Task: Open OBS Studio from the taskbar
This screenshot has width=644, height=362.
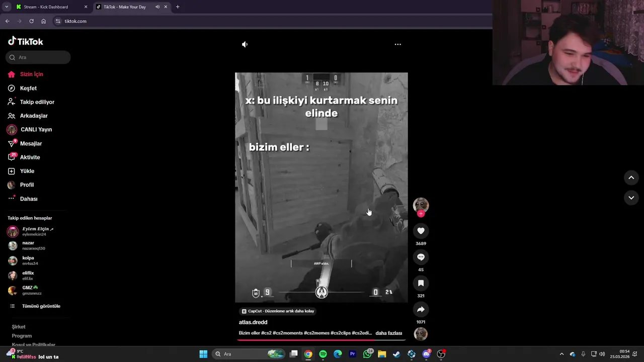Action: coord(441,354)
